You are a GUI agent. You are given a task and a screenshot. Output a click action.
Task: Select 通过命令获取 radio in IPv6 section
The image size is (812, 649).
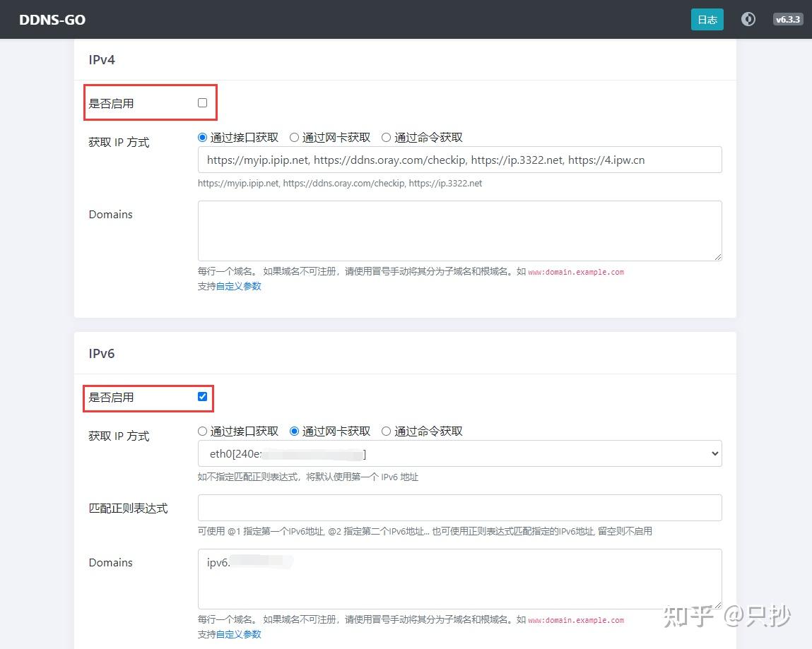click(x=386, y=431)
